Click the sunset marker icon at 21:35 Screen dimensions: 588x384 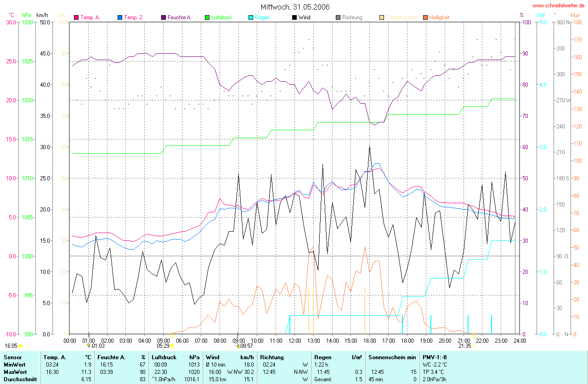(474, 346)
